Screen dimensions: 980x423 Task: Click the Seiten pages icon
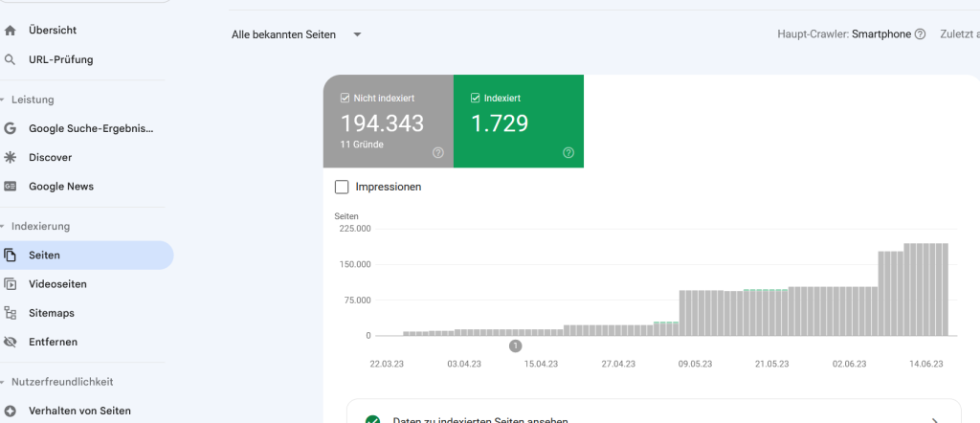point(10,255)
